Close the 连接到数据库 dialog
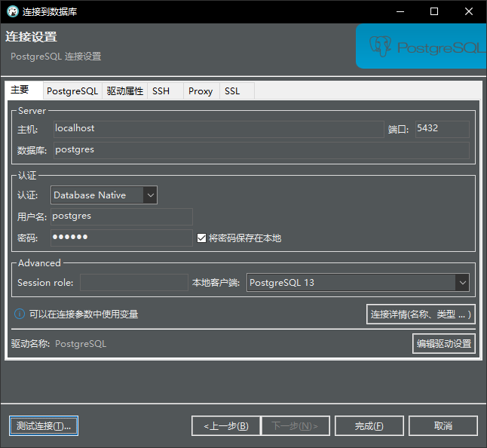487x448 pixels. pyautogui.click(x=469, y=11)
